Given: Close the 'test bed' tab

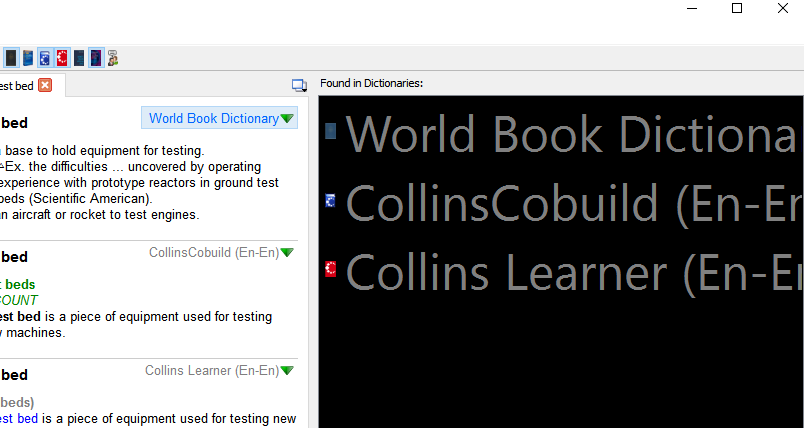Looking at the screenshot, I should click(45, 85).
